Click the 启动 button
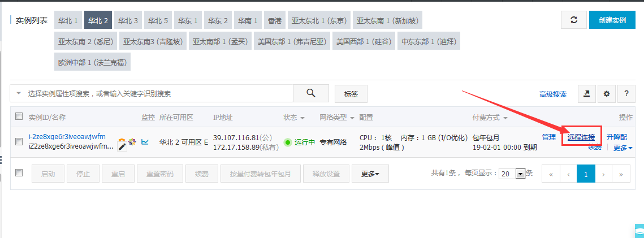This screenshot has height=238, width=644. coord(48,174)
